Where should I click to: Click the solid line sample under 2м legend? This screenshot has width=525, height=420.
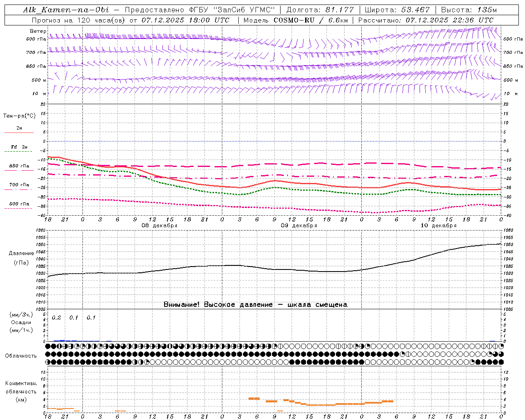click(x=19, y=133)
